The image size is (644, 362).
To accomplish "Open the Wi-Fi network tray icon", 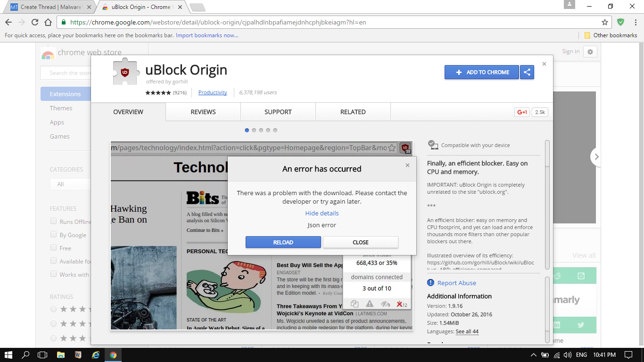I will (x=557, y=355).
